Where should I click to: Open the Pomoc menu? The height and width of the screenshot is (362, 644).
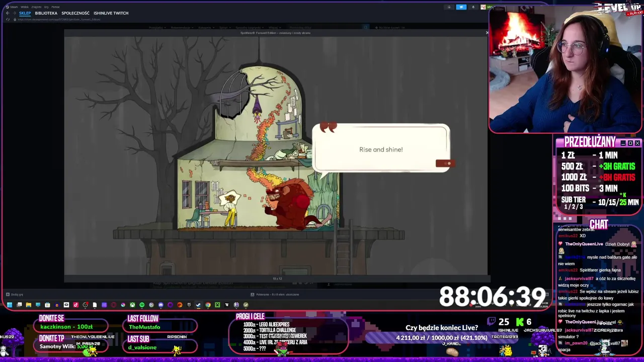[x=55, y=7]
